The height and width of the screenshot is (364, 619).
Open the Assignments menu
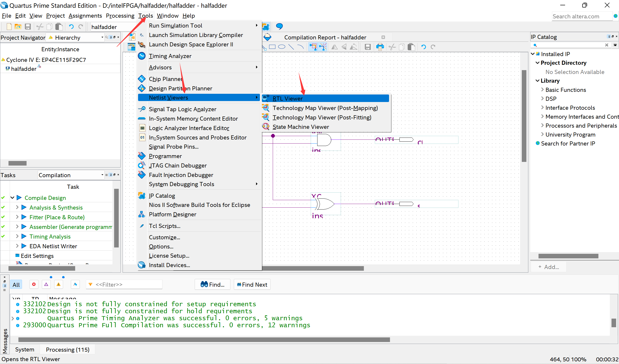pos(85,16)
